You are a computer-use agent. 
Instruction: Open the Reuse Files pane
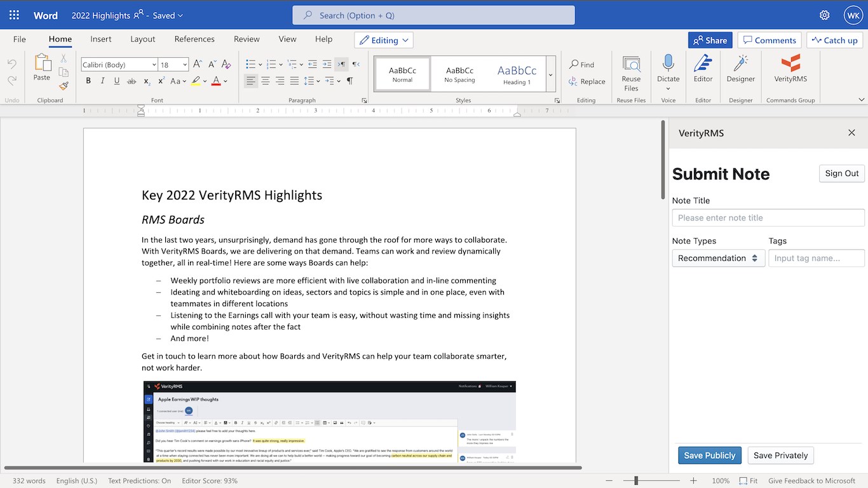[631, 73]
